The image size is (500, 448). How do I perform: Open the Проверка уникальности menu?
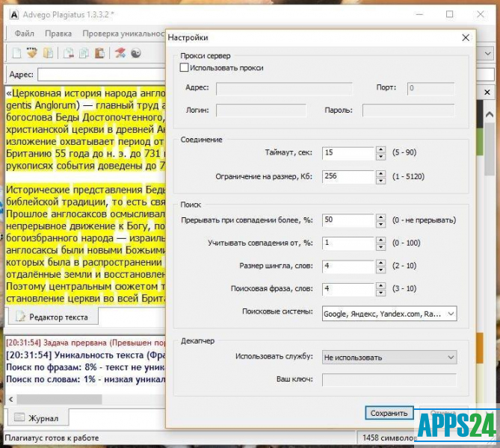[x=124, y=34]
